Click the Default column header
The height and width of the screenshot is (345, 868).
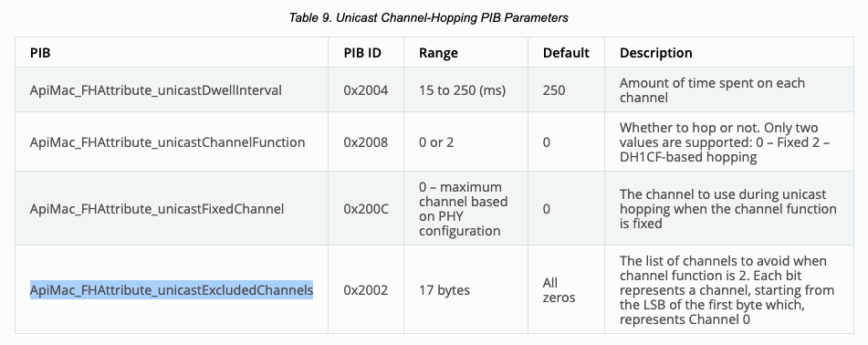pos(566,53)
